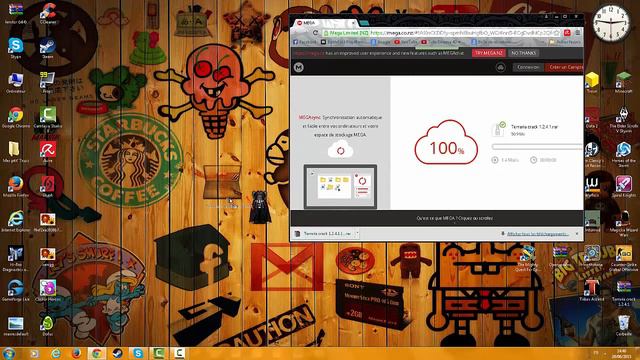This screenshot has width=640, height=360.
Task: Click the 100% cloud progress indicator
Action: click(446, 142)
